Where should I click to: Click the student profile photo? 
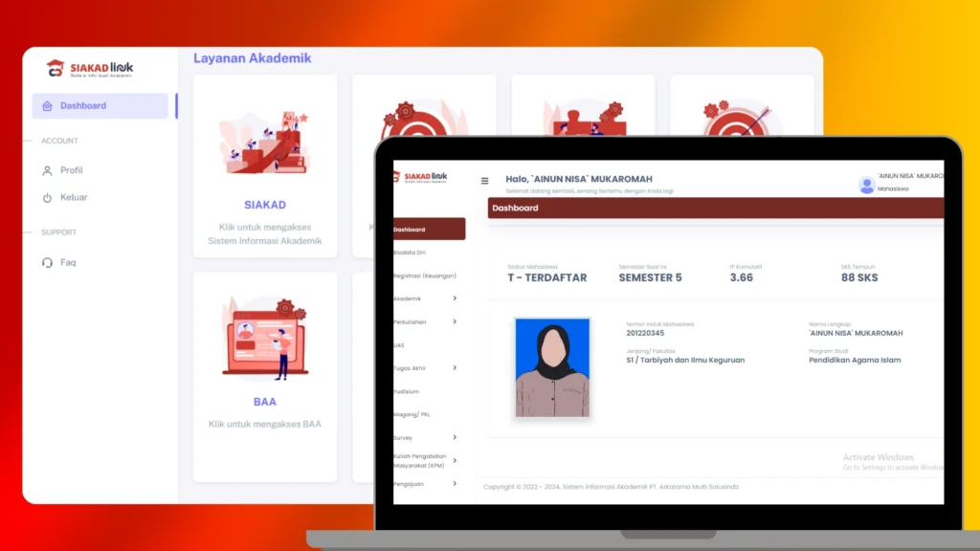pos(552,367)
